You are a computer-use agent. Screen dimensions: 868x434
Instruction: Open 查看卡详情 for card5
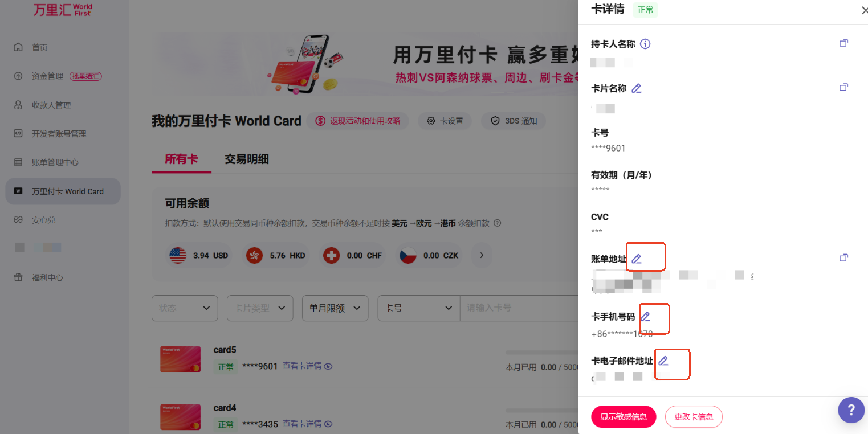pos(307,366)
